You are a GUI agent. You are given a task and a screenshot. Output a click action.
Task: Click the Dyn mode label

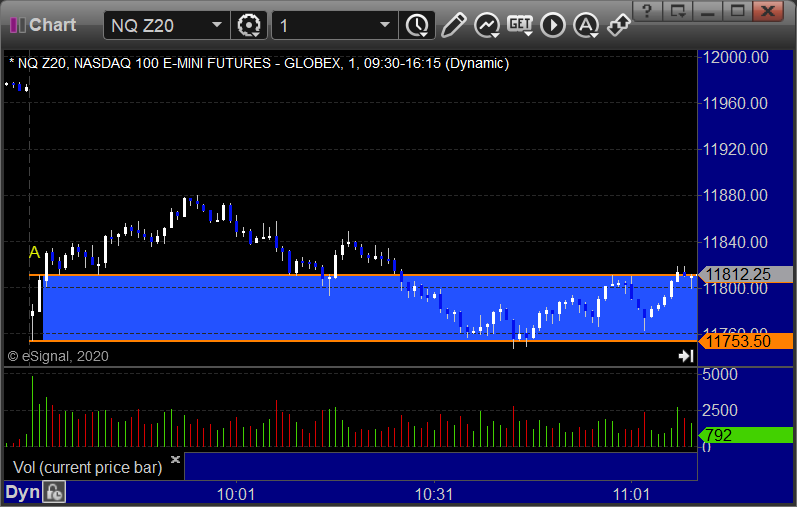pyautogui.click(x=22, y=492)
